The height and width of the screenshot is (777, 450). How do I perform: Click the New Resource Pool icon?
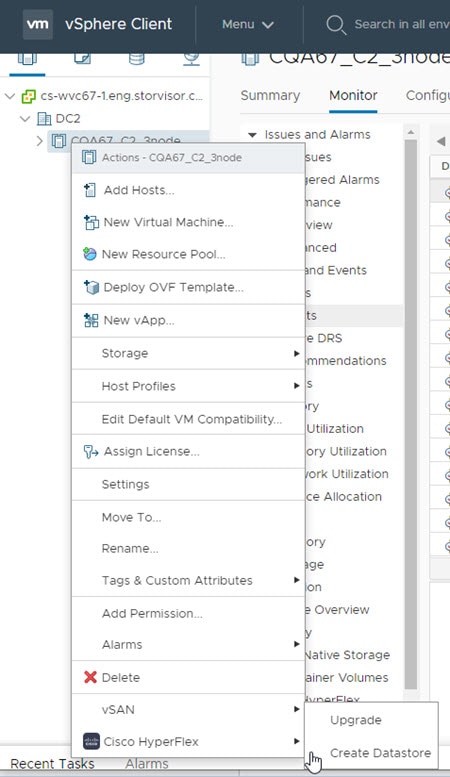tap(90, 254)
